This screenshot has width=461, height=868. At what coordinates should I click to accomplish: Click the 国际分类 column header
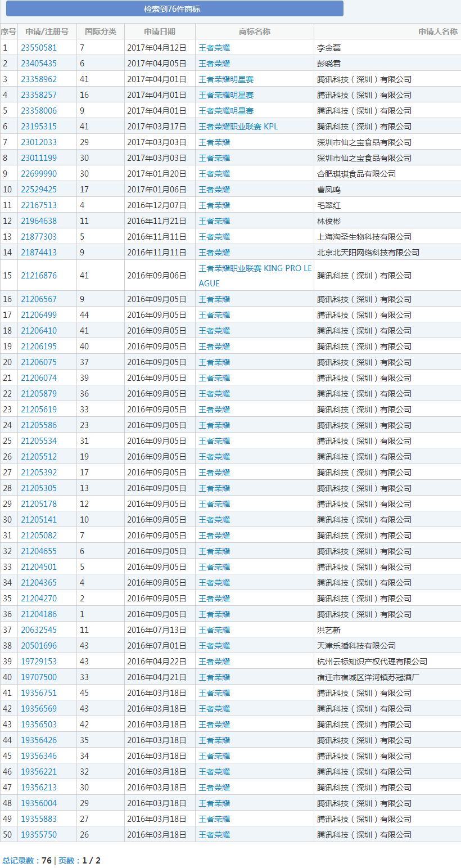101,32
